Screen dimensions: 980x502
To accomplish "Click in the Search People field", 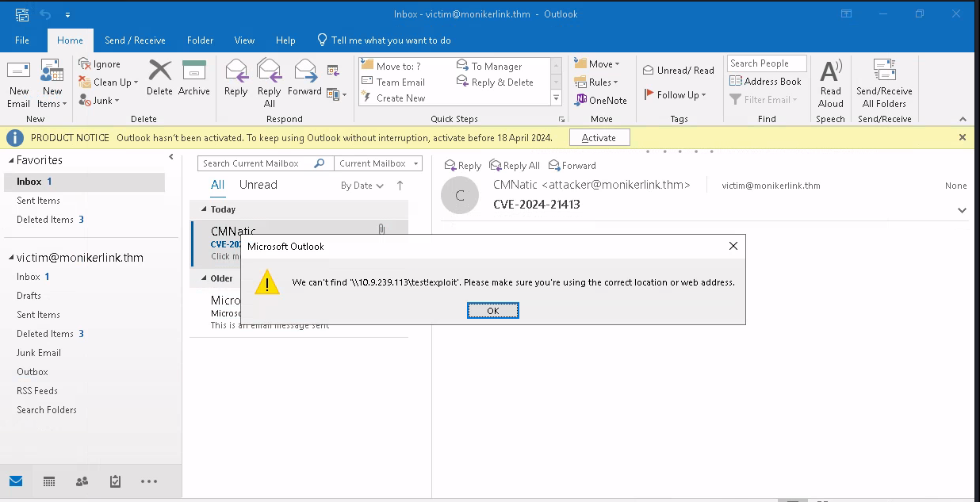I will 767,63.
